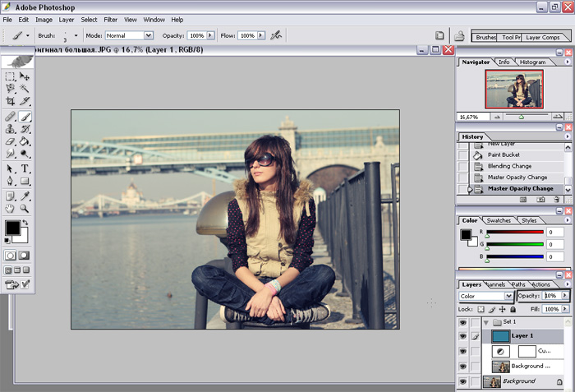This screenshot has height=392, width=575.
Task: Select the Move tool
Action: pyautogui.click(x=25, y=76)
